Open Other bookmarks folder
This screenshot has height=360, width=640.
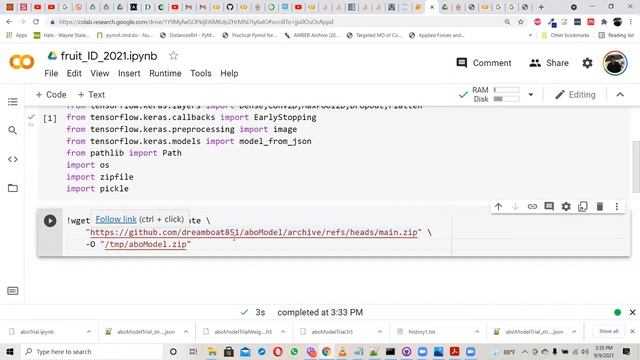point(565,35)
